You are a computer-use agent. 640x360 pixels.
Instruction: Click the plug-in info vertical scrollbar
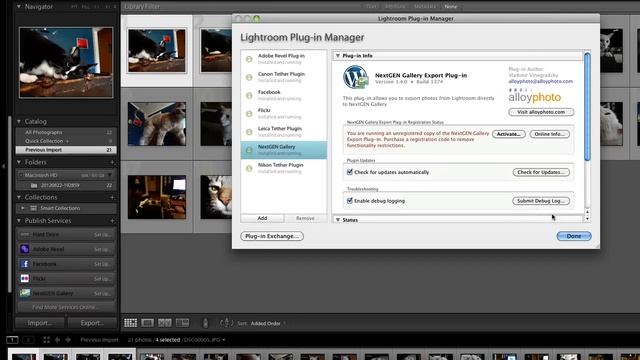[587, 106]
